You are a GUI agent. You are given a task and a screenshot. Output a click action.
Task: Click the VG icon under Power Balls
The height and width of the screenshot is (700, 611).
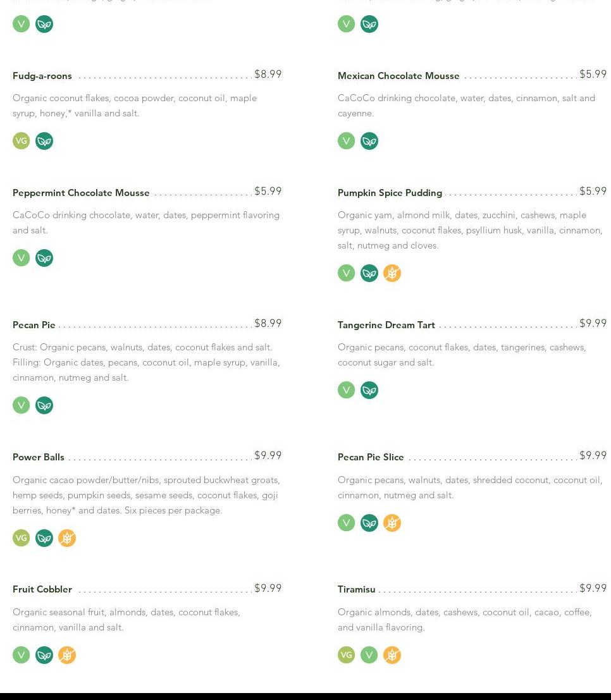pyautogui.click(x=22, y=538)
